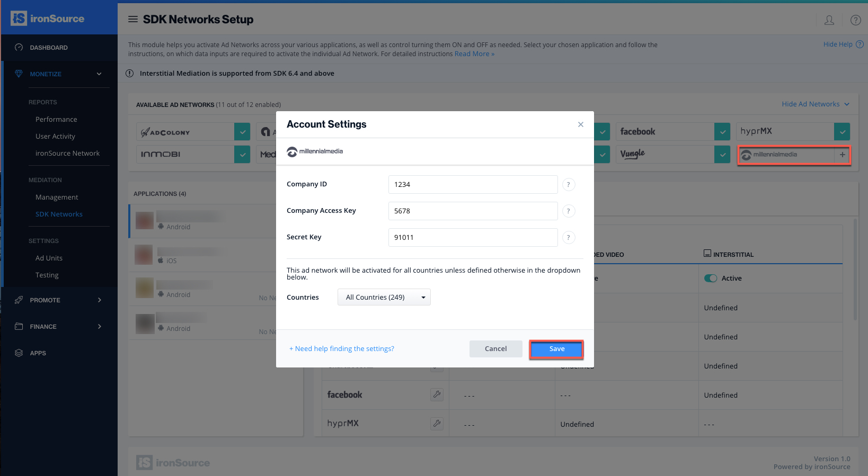Click the Secret Key input field
868x476 pixels.
tap(473, 237)
